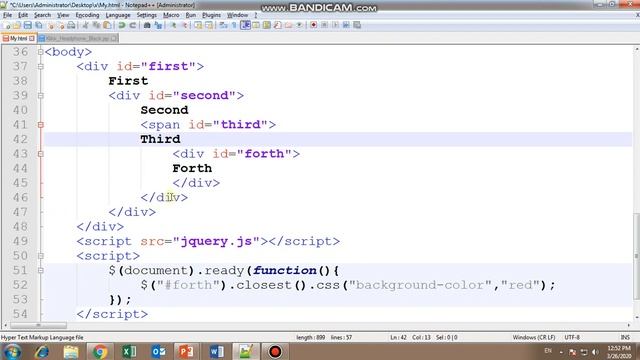Close the My.html tab
Screen dimensions: 640x360
(32, 38)
